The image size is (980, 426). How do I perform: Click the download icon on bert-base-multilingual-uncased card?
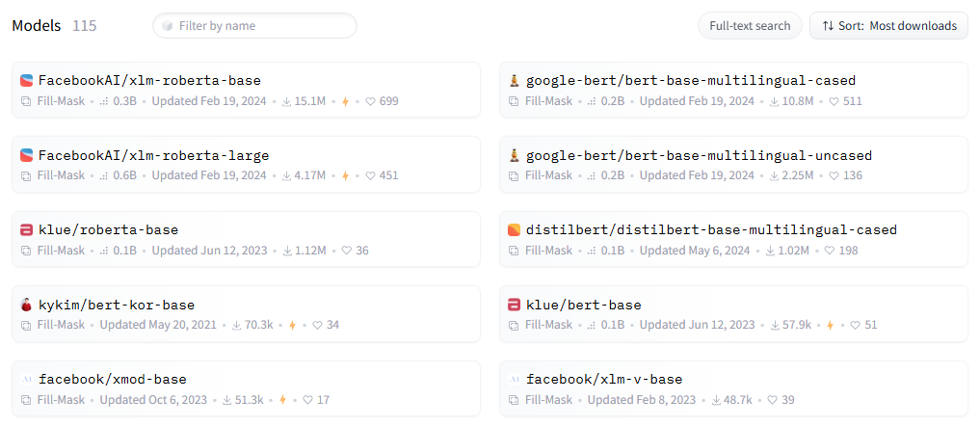tap(775, 175)
